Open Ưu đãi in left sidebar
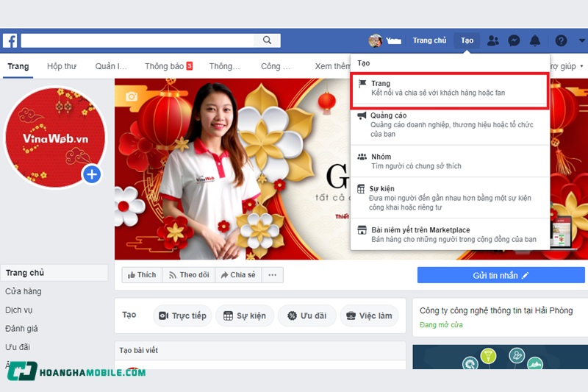Viewport: 588px width, 392px height. [x=18, y=347]
